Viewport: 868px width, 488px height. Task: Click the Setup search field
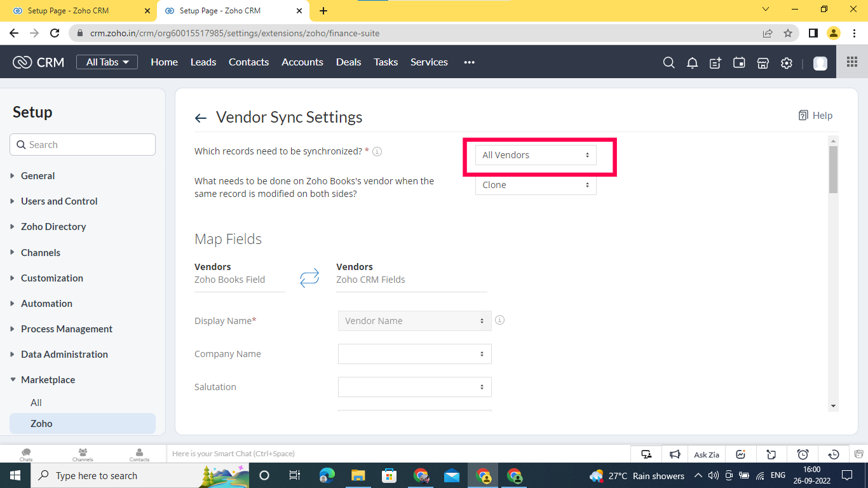point(83,144)
